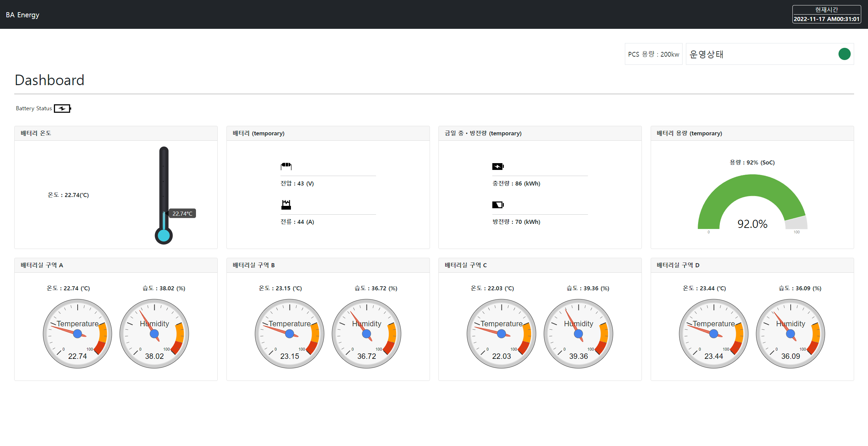Click the Zone D Humidity gauge
This screenshot has height=446, width=868.
(x=790, y=334)
